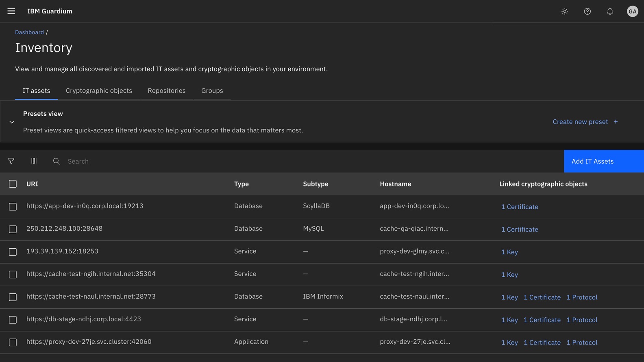
Task: Collapse the Presets view section chevron
Action: (x=12, y=122)
